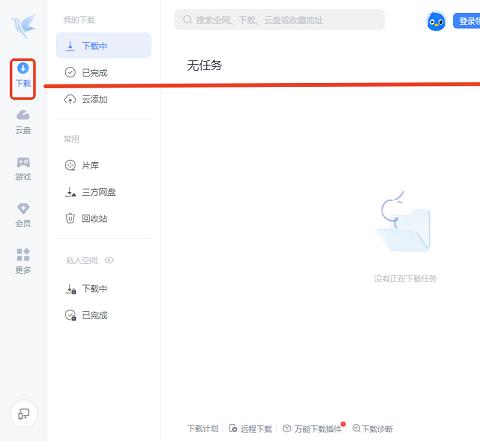Open the 片库 film library
Viewport: 480px width, 441px height.
click(103, 165)
